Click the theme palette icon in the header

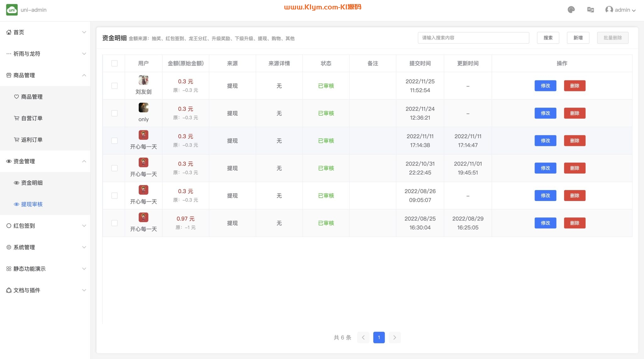tap(571, 10)
